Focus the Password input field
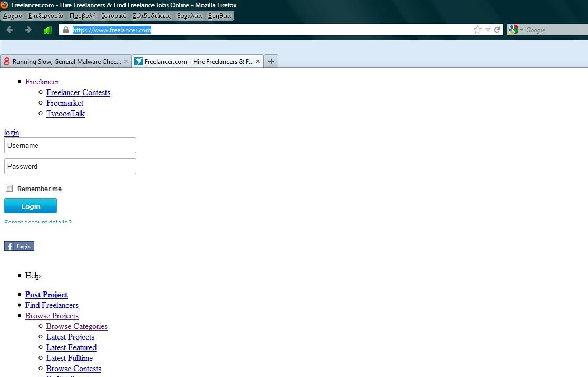 (70, 166)
